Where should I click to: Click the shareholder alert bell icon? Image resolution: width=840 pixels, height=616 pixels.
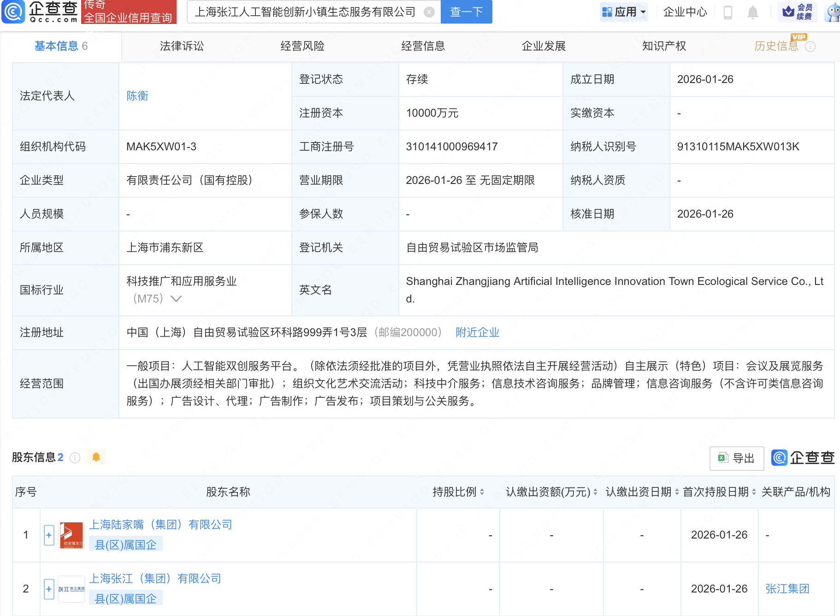[96, 457]
